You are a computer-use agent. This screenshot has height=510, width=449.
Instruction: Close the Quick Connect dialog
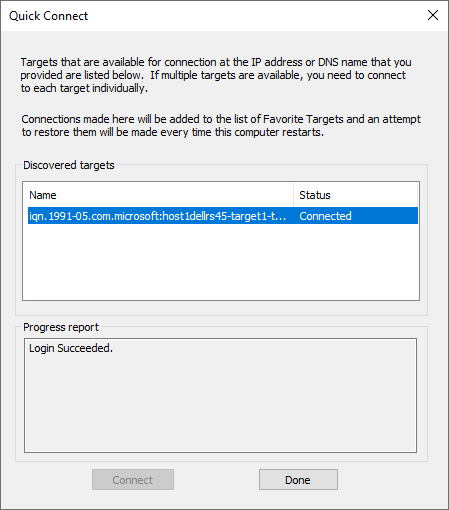(x=433, y=15)
